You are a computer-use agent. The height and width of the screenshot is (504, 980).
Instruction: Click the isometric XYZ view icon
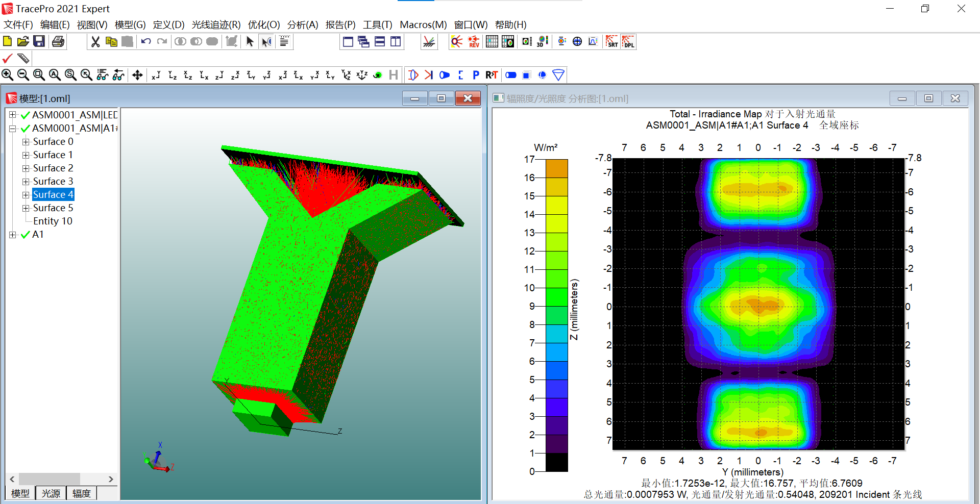(x=362, y=75)
